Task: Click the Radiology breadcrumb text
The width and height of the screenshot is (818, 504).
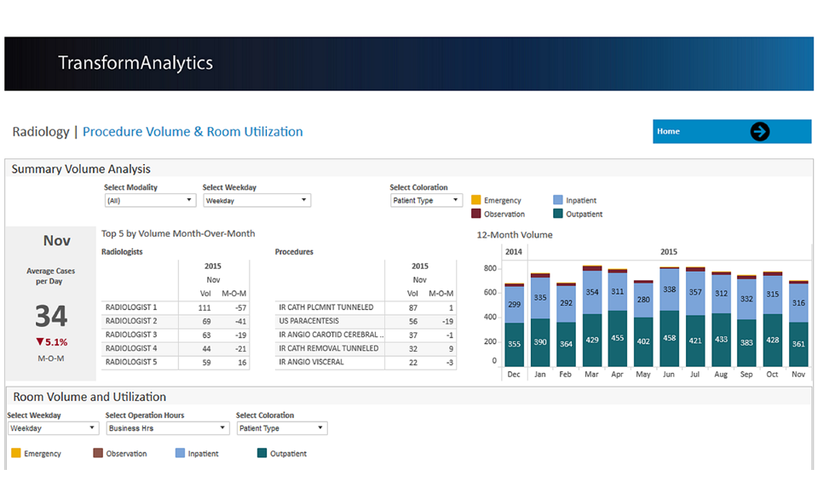Action: point(41,131)
